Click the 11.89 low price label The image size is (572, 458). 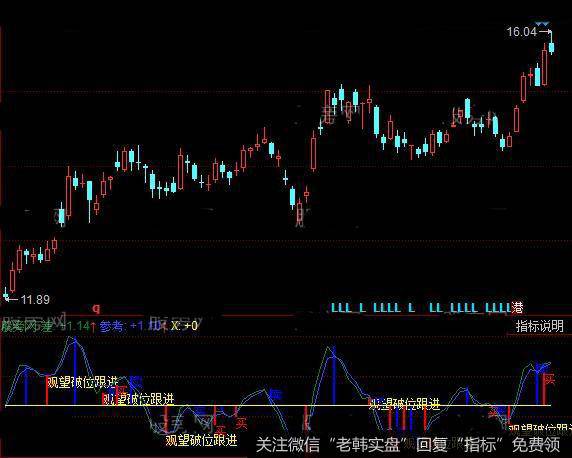point(35,300)
